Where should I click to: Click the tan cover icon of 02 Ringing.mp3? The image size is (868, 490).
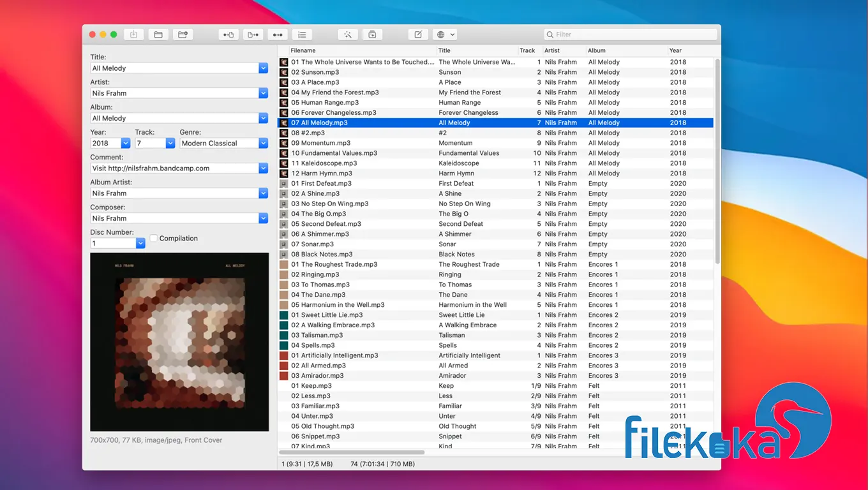coord(284,274)
